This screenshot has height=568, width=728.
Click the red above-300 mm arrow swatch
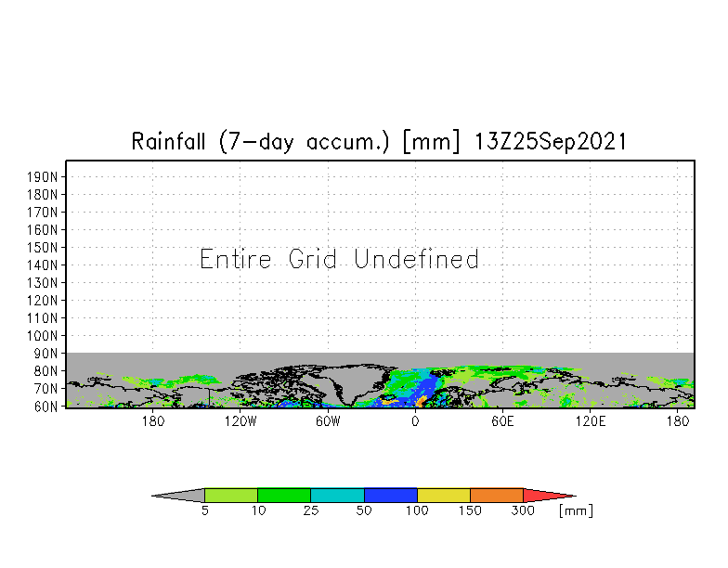548,496
